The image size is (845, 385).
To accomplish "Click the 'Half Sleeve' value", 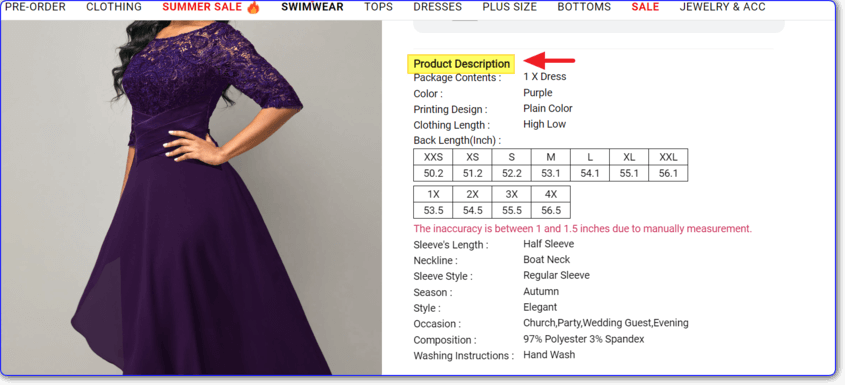I will [x=549, y=244].
